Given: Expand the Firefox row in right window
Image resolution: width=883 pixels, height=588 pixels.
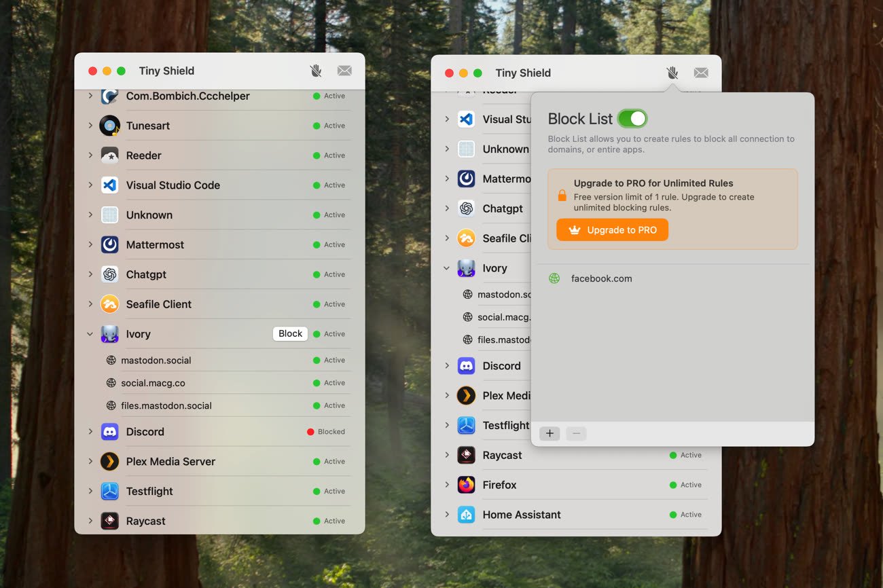Looking at the screenshot, I should [x=447, y=485].
